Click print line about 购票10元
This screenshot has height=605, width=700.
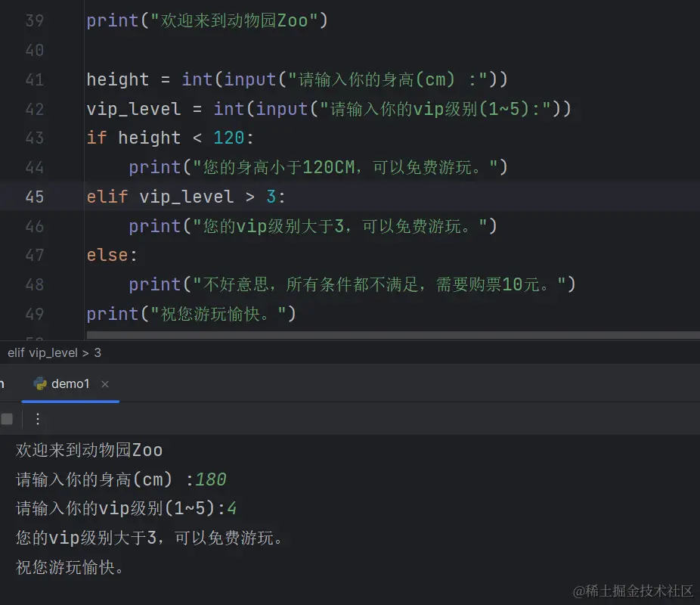coord(352,285)
